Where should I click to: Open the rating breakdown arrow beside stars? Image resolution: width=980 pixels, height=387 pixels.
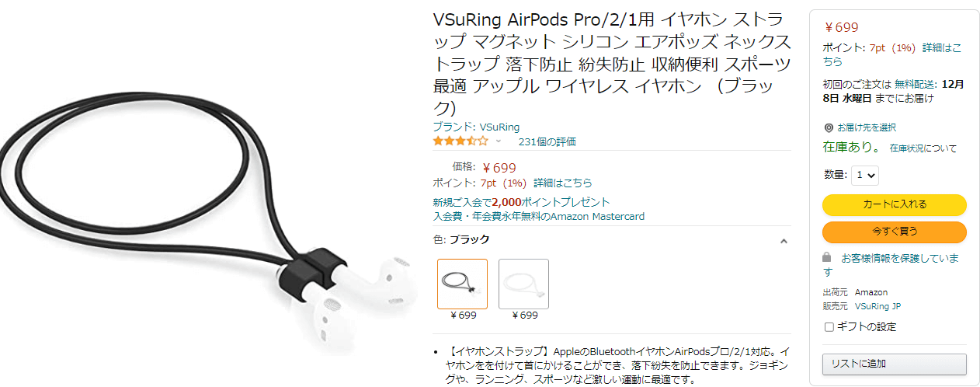(499, 141)
